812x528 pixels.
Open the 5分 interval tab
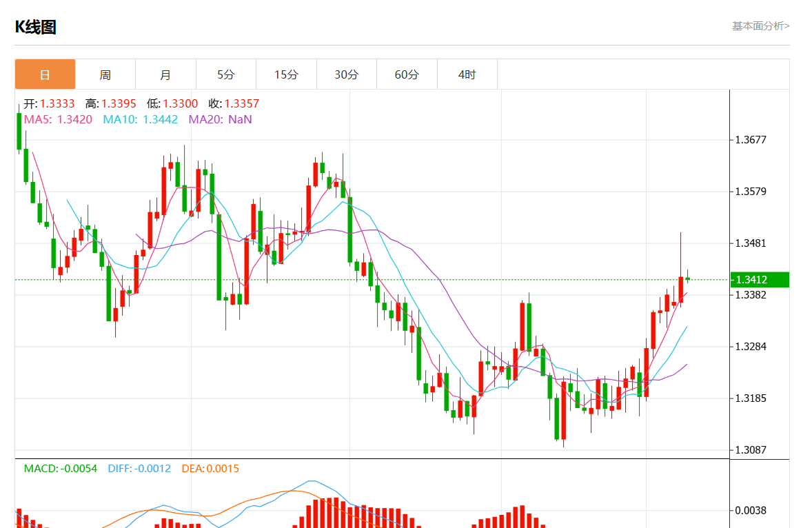click(x=226, y=74)
